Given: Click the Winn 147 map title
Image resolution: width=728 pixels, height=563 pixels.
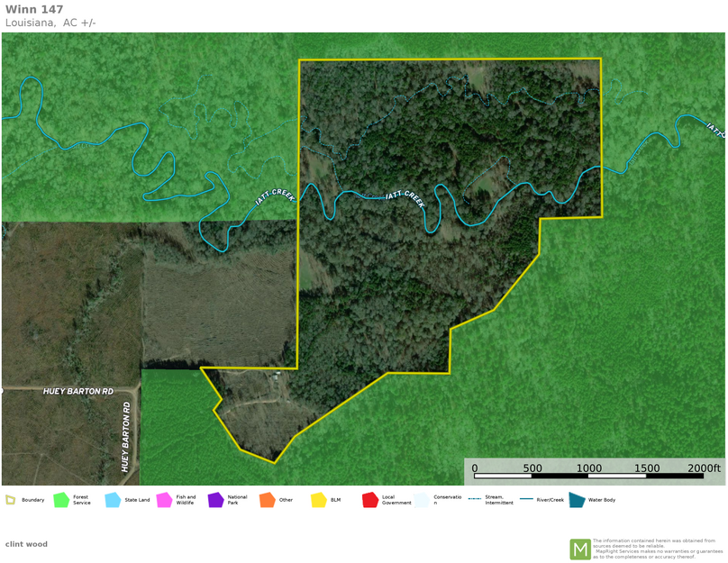Looking at the screenshot, I should click(34, 10).
